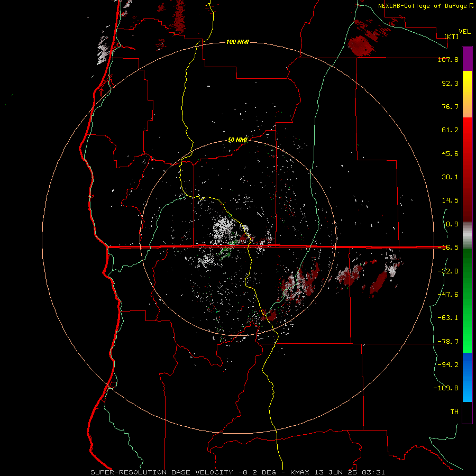Viewport: 476px width, 476px height.
Task: Select the -32.0 scale value
Action: click(448, 271)
